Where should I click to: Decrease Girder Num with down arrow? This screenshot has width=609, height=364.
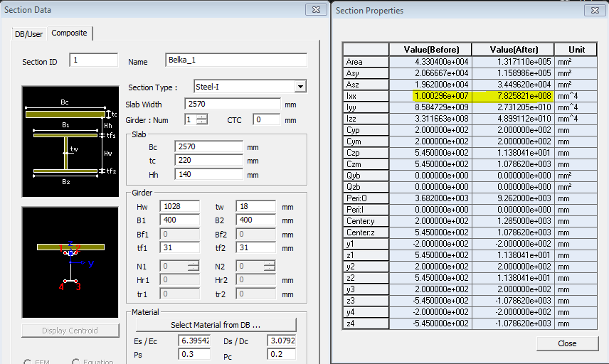pyautogui.click(x=201, y=122)
